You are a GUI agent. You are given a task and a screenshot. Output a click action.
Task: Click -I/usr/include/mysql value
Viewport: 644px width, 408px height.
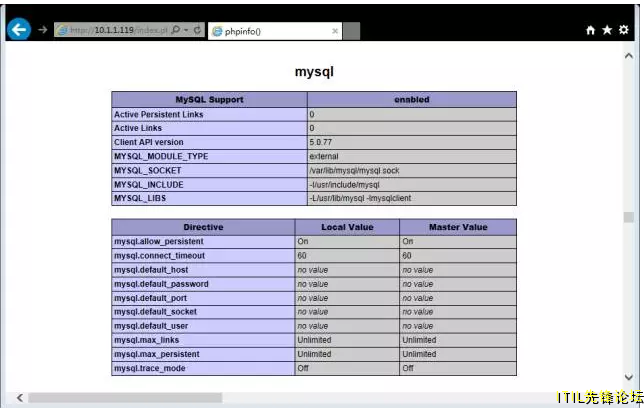(x=344, y=185)
